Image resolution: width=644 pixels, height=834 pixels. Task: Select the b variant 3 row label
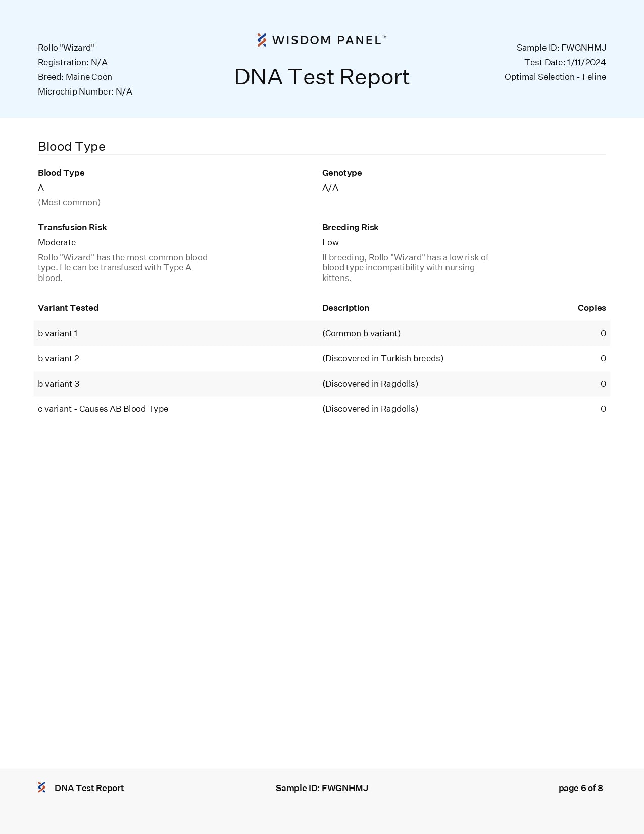click(59, 384)
